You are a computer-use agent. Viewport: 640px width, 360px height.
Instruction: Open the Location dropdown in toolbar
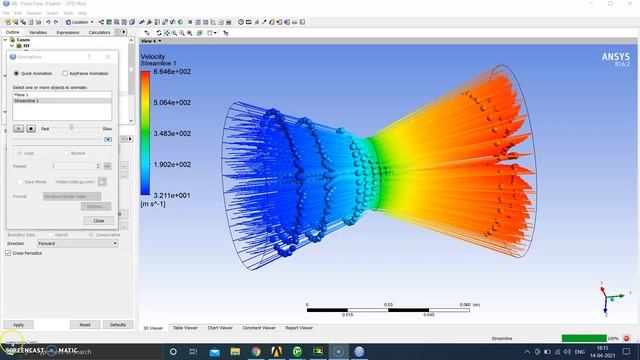80,22
